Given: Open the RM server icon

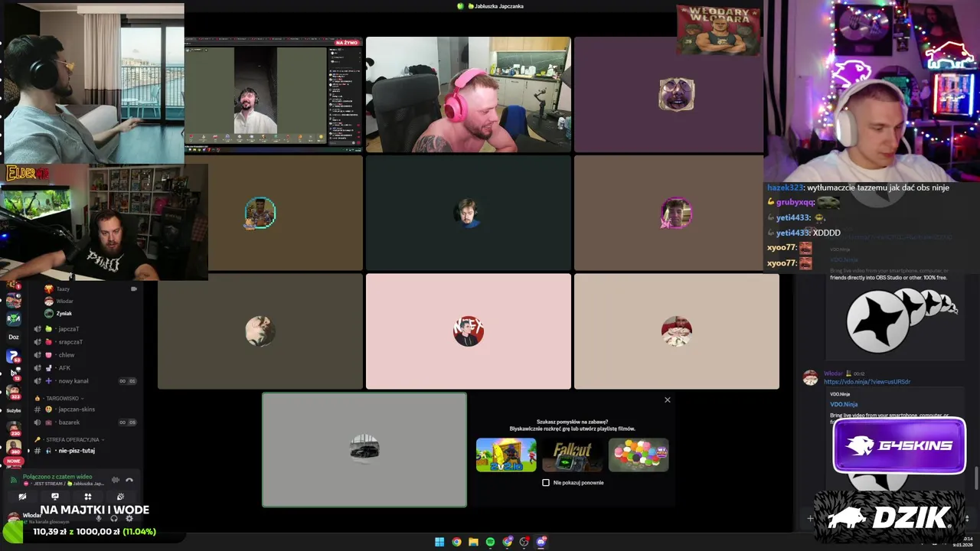Looking at the screenshot, I should pyautogui.click(x=13, y=318).
